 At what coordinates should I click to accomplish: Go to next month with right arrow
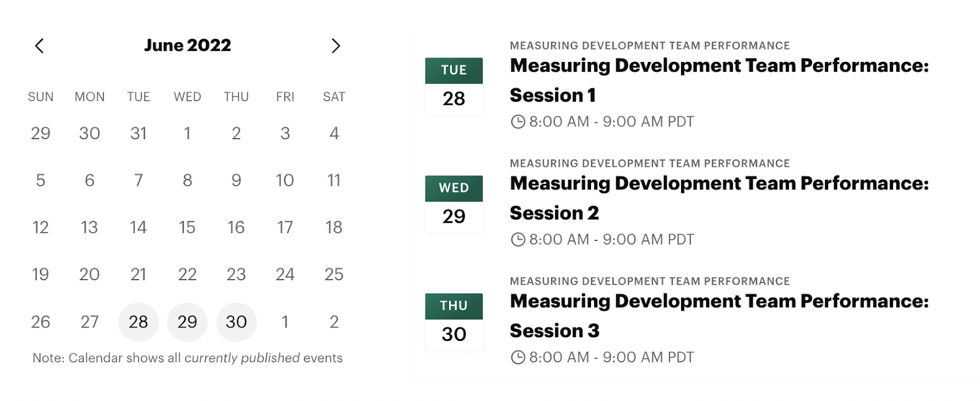(x=335, y=46)
